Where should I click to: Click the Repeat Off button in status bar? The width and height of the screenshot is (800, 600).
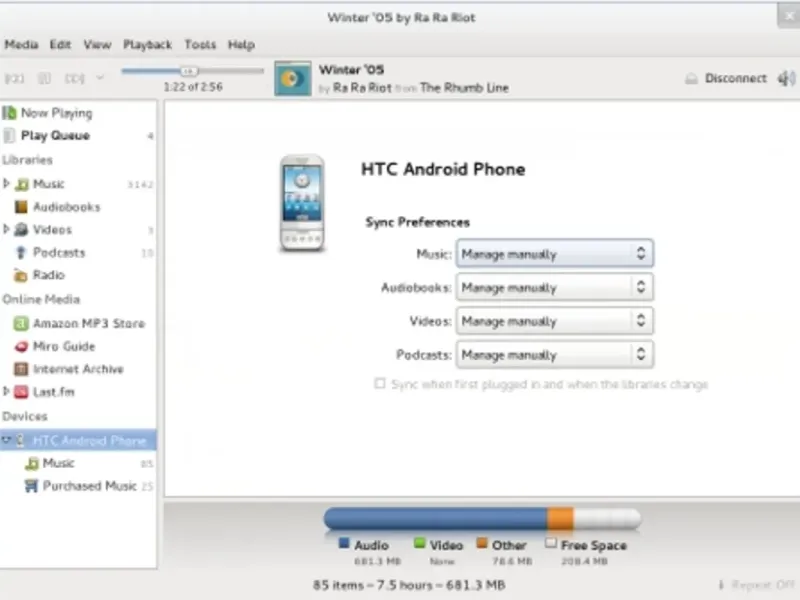(757, 585)
